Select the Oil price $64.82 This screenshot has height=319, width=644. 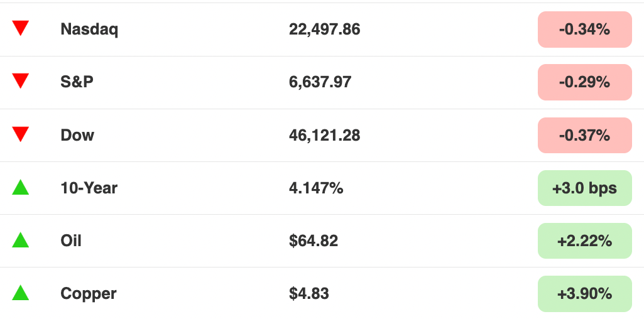(314, 241)
